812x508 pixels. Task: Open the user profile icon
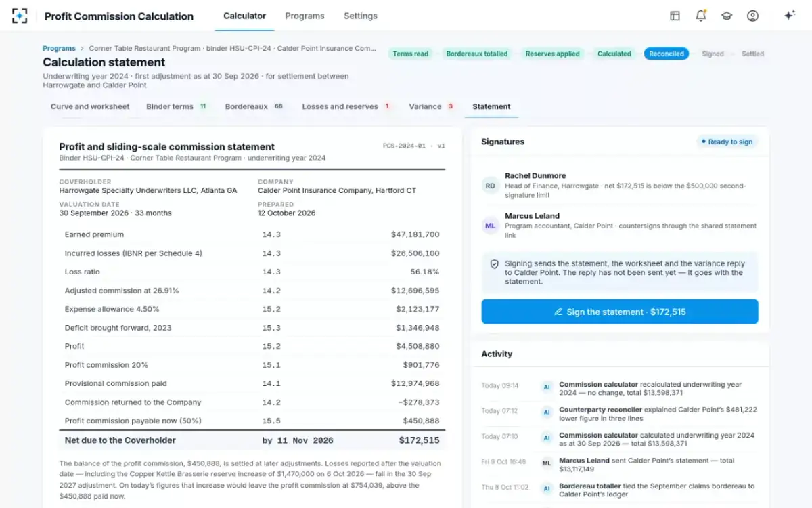click(752, 16)
